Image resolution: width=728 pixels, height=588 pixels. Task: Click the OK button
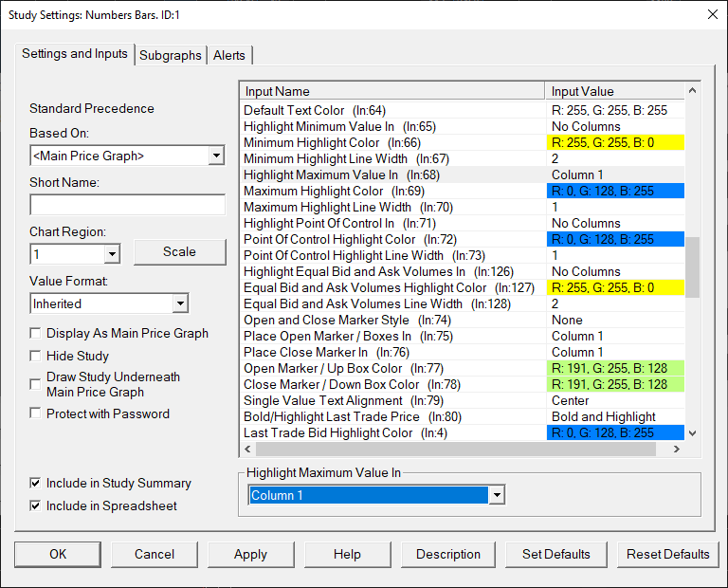coord(58,554)
